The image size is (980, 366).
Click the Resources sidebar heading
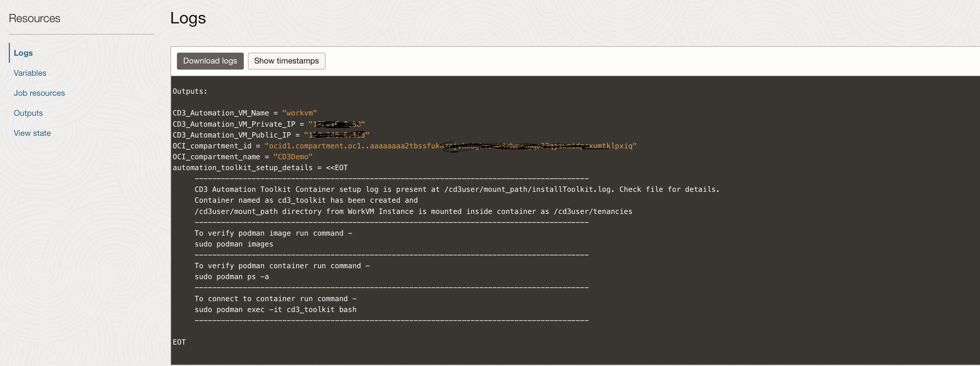click(35, 18)
